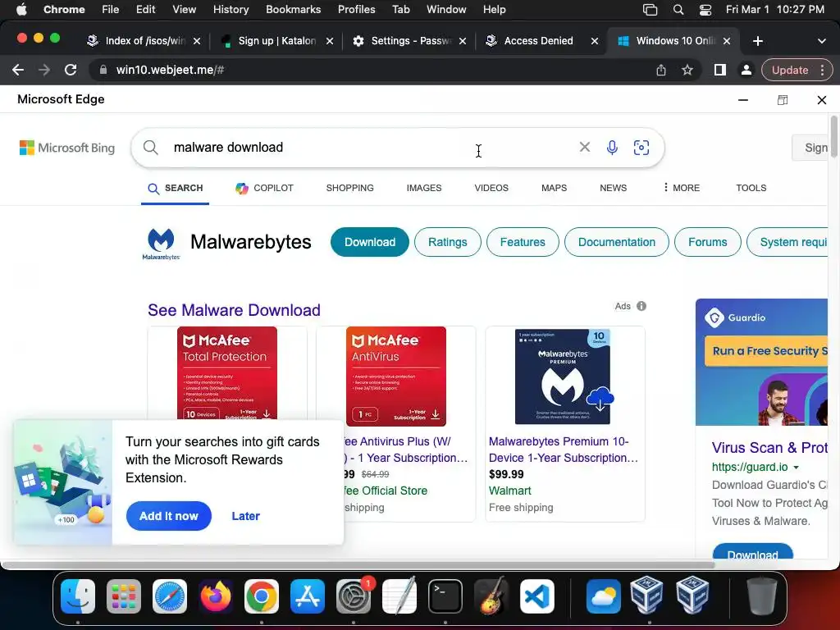The height and width of the screenshot is (630, 840).
Task: Open new Chrome tab with plus
Action: tap(757, 41)
